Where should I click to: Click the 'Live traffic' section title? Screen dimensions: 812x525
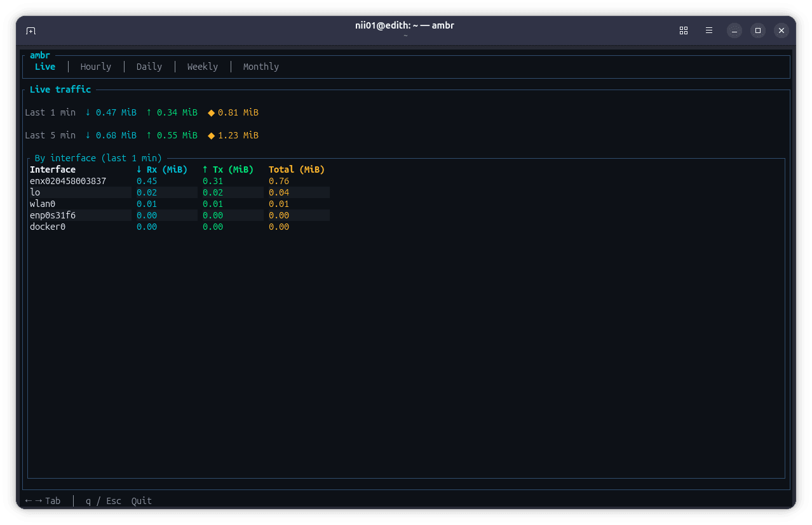tap(60, 90)
